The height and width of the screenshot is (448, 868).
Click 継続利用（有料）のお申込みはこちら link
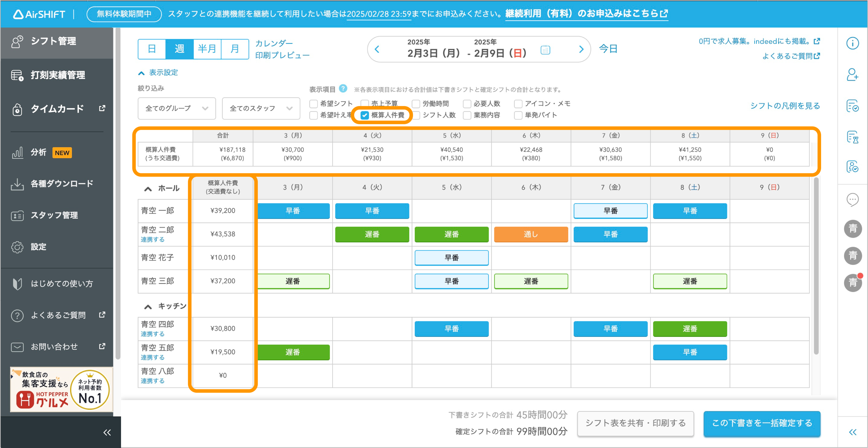click(x=587, y=14)
